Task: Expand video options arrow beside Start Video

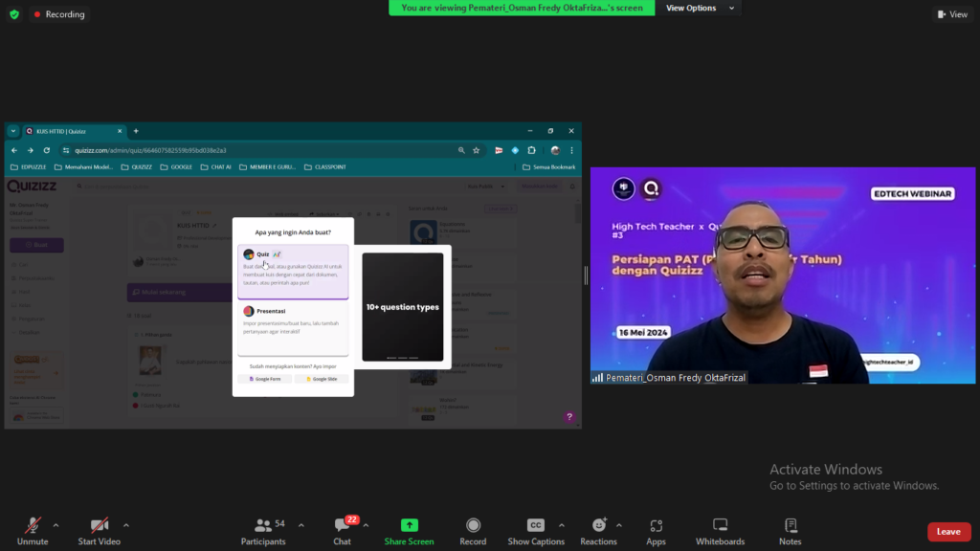Action: 125,525
